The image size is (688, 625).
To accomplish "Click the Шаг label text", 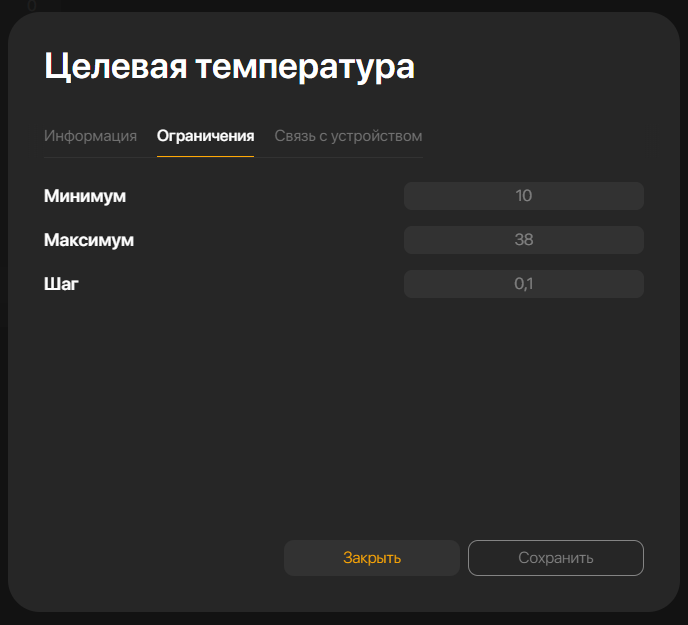I will (61, 284).
